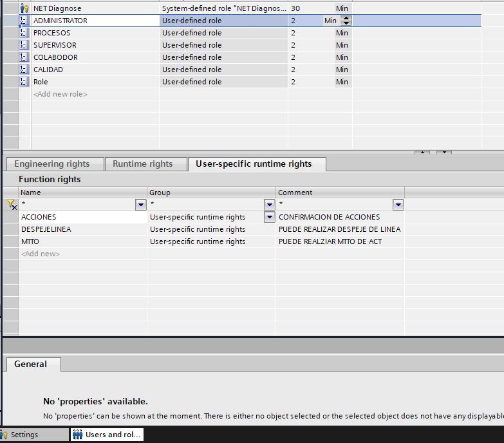Click comment 'PUEDE REALZIAR MTTO DE ACT'
The height and width of the screenshot is (443, 504).
(330, 241)
